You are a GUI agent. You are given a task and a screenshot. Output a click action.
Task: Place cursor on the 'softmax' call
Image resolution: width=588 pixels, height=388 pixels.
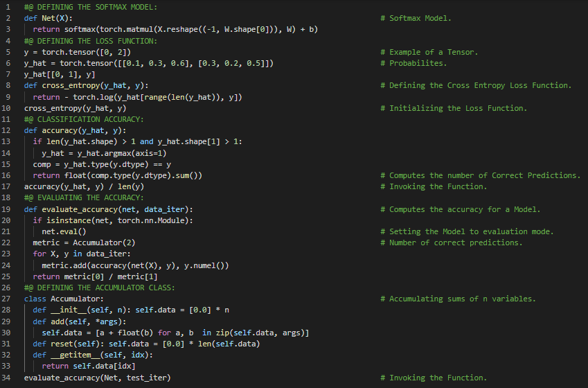click(79, 29)
